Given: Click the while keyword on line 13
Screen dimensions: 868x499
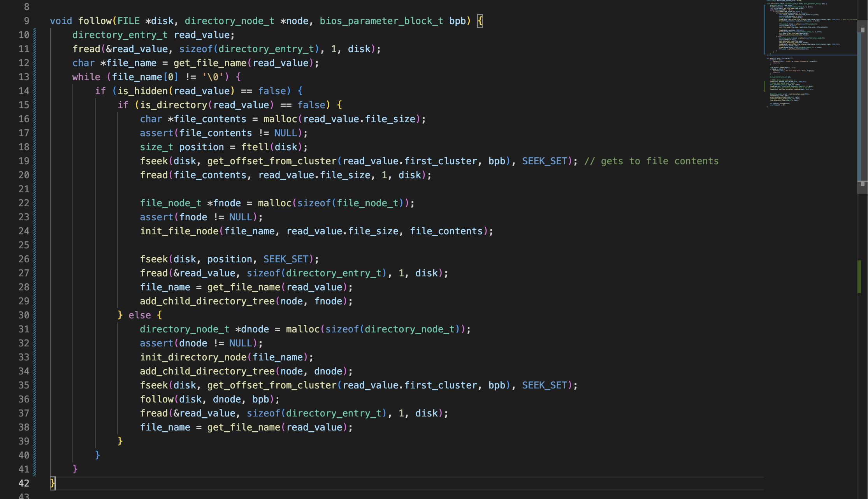Looking at the screenshot, I should (86, 77).
